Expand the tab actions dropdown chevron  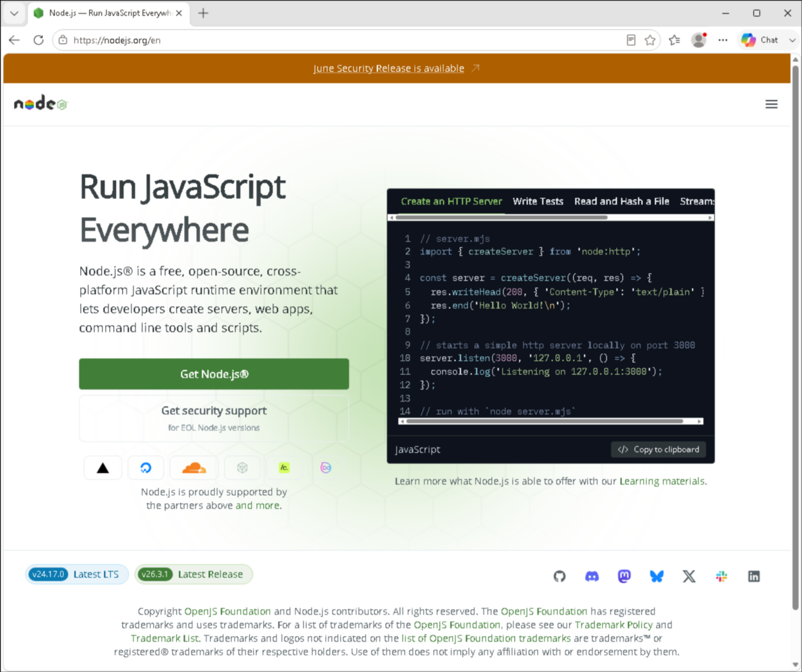(14, 13)
